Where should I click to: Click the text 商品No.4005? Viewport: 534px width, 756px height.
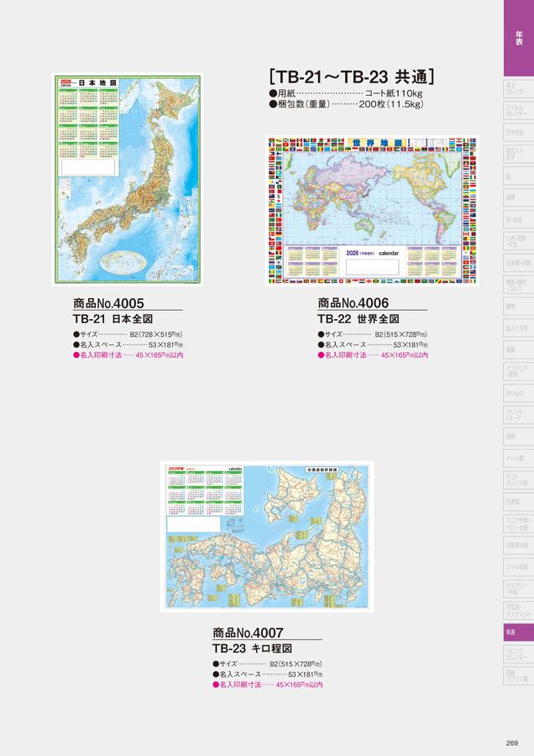[108, 303]
